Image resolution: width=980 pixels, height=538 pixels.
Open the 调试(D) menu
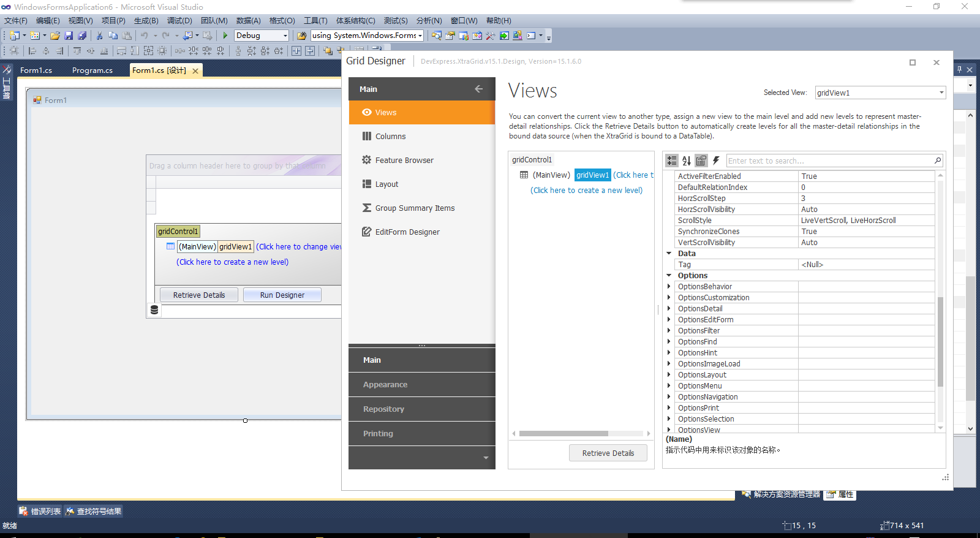point(179,20)
